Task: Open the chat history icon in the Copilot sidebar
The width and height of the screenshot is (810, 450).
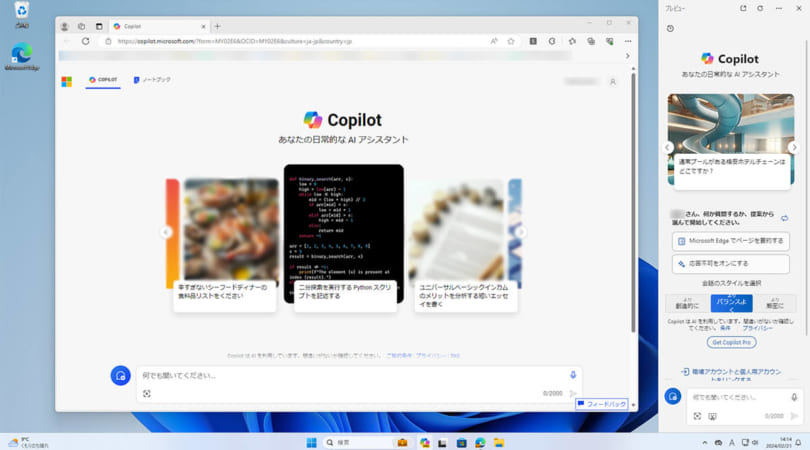Action: tap(670, 28)
